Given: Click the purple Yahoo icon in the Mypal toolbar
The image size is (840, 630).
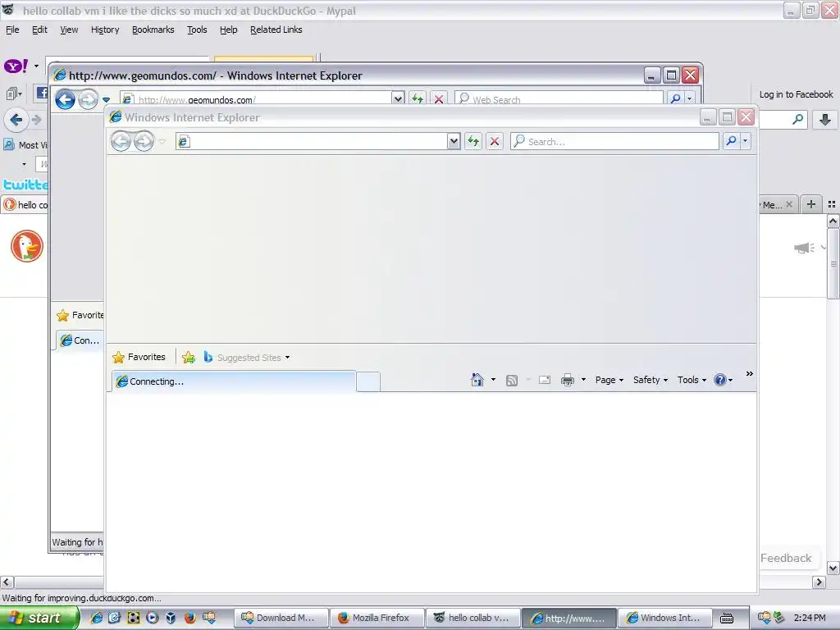Looking at the screenshot, I should pyautogui.click(x=16, y=66).
